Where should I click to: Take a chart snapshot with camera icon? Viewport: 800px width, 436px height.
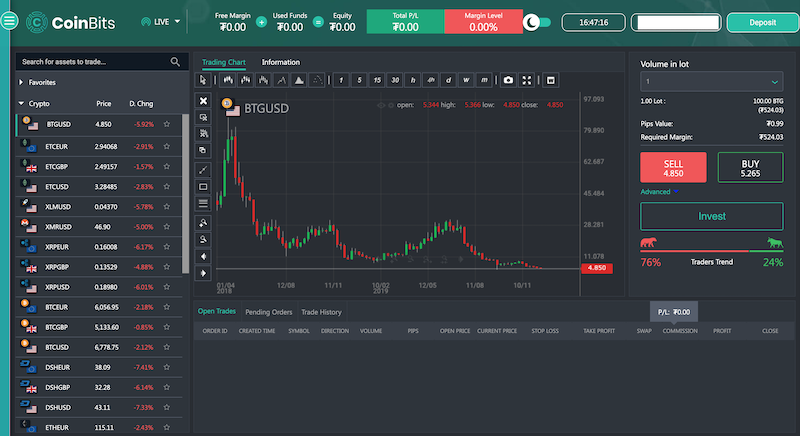tap(508, 80)
